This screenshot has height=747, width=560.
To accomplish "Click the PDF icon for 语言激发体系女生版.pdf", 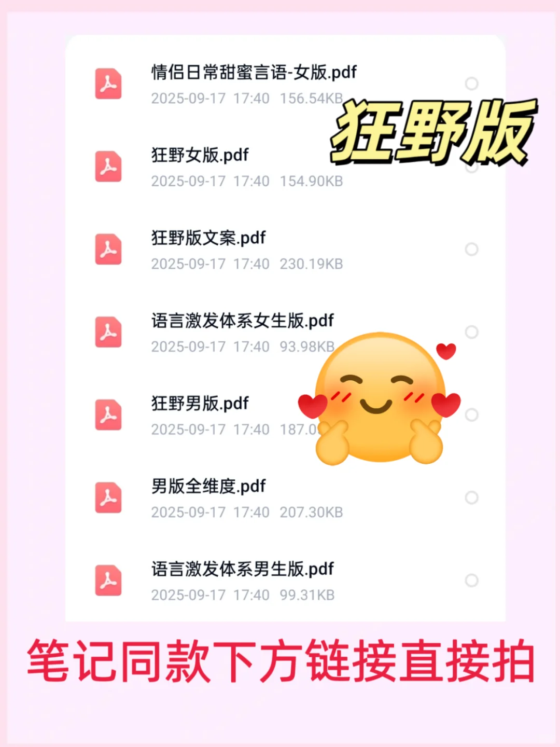I will coord(108,332).
